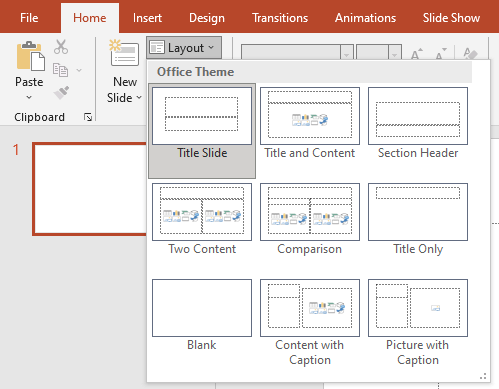The height and width of the screenshot is (389, 499).
Task: Open the Paste options dropdown arrow
Action: [29, 97]
